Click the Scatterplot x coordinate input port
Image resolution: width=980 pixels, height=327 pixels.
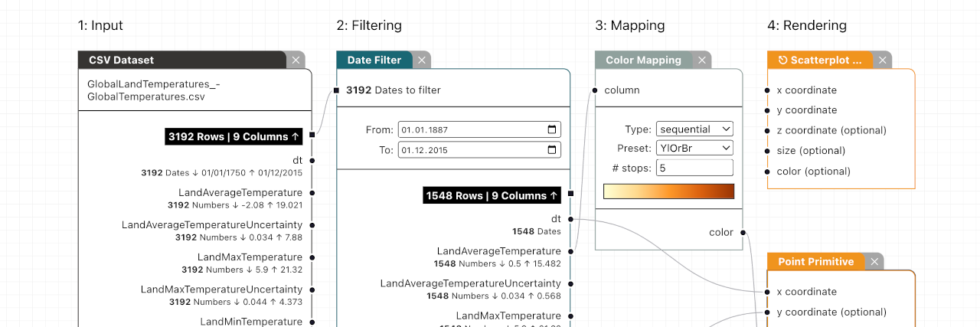(767, 90)
